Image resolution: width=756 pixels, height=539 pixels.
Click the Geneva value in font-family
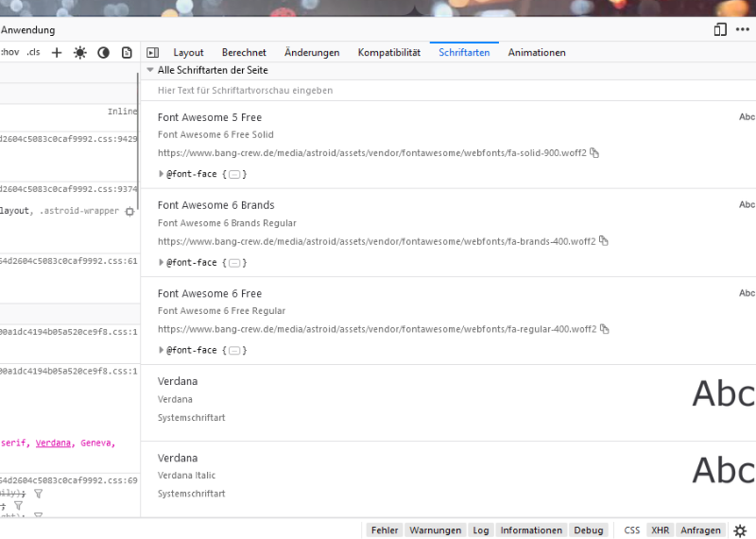[x=96, y=443]
